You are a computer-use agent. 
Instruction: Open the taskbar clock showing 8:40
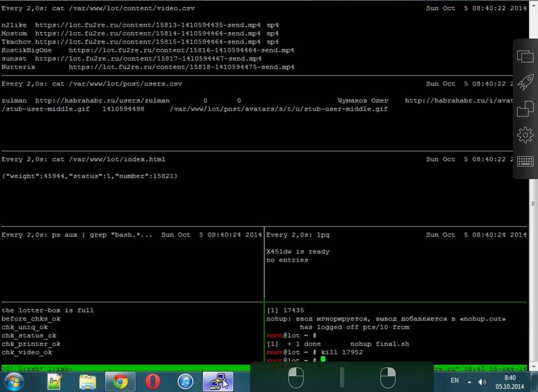[510, 382]
